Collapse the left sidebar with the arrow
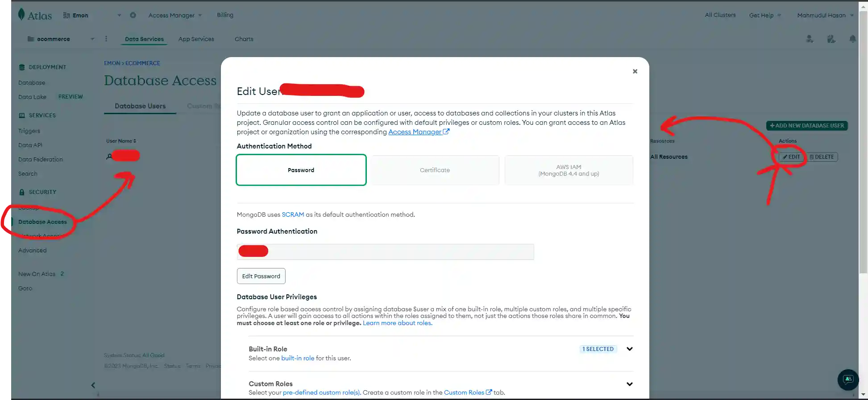The image size is (868, 400). tap(93, 385)
